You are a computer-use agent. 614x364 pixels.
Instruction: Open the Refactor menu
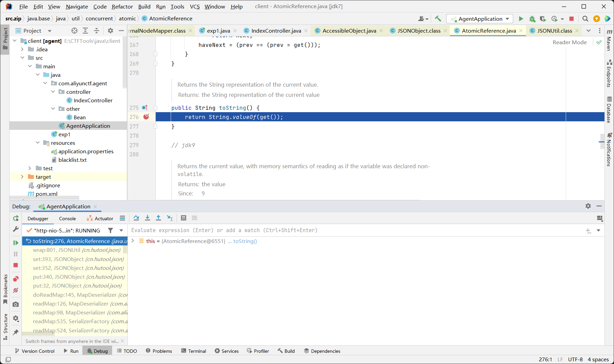[122, 6]
